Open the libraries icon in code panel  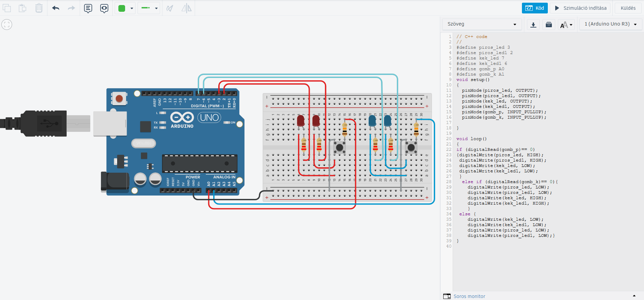click(549, 25)
